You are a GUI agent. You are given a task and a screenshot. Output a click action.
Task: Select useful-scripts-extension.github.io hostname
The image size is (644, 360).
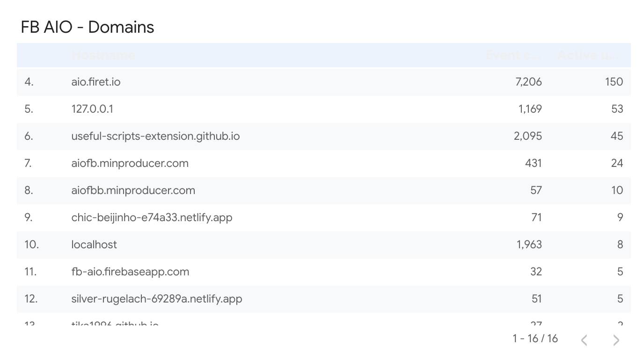click(x=155, y=136)
